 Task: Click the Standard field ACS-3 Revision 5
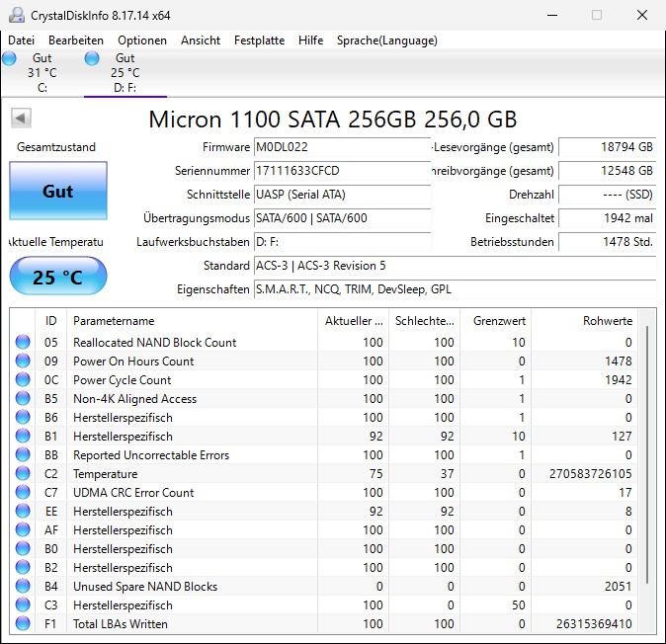pyautogui.click(x=456, y=266)
